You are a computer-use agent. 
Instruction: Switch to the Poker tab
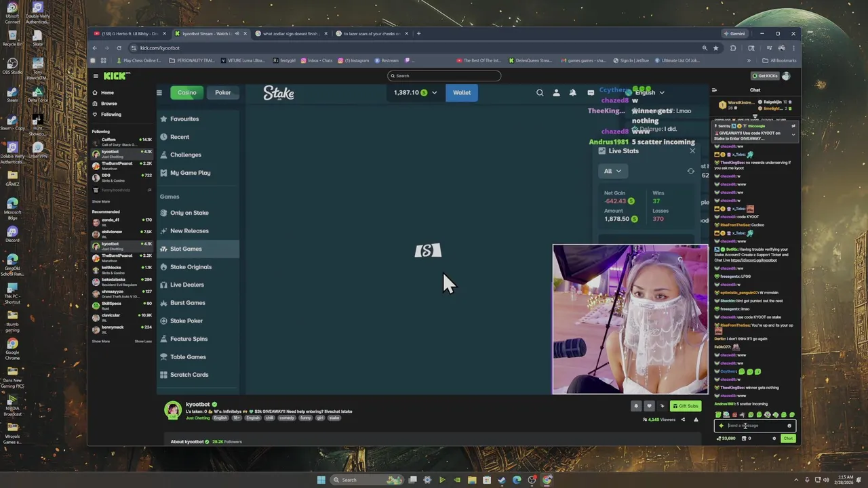223,93
